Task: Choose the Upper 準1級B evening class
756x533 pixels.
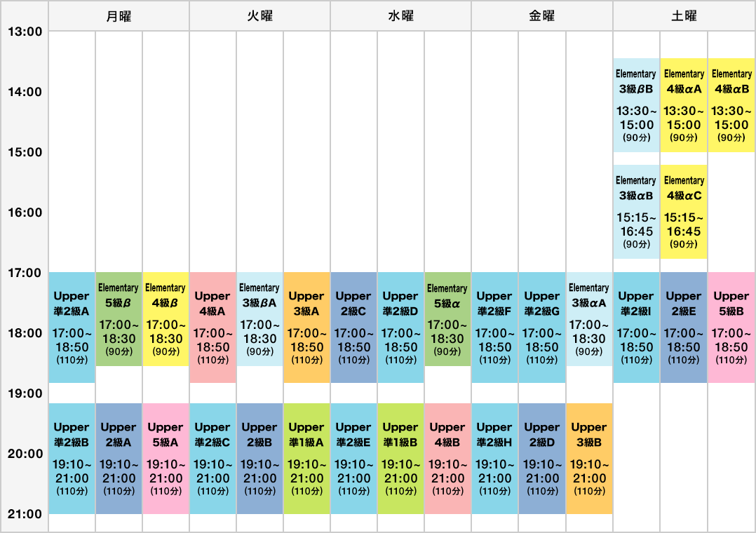Action: (x=400, y=459)
